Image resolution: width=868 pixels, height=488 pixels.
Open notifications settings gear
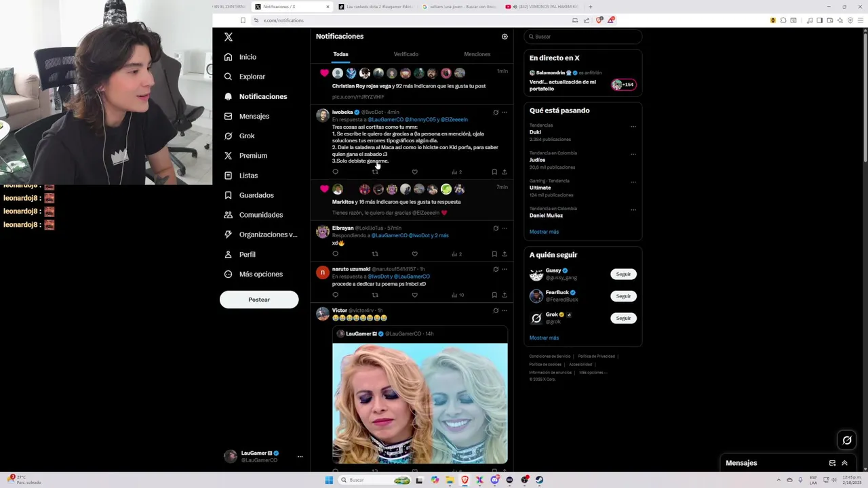pyautogui.click(x=505, y=37)
